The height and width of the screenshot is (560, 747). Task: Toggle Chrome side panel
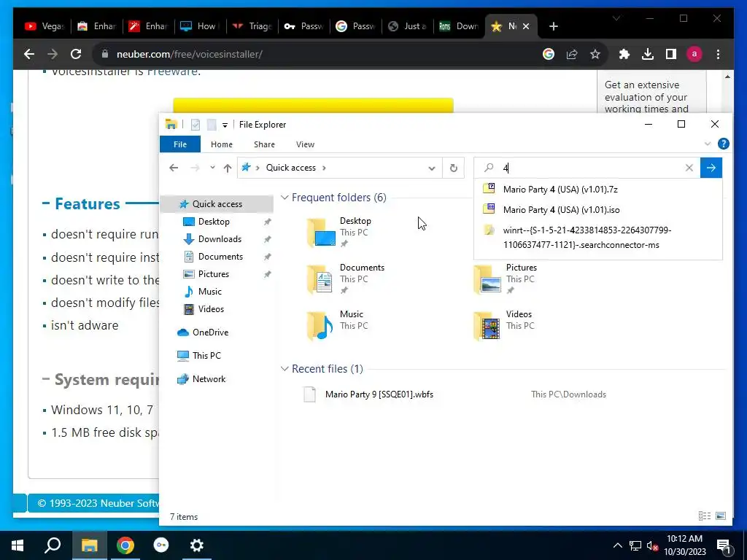(671, 54)
